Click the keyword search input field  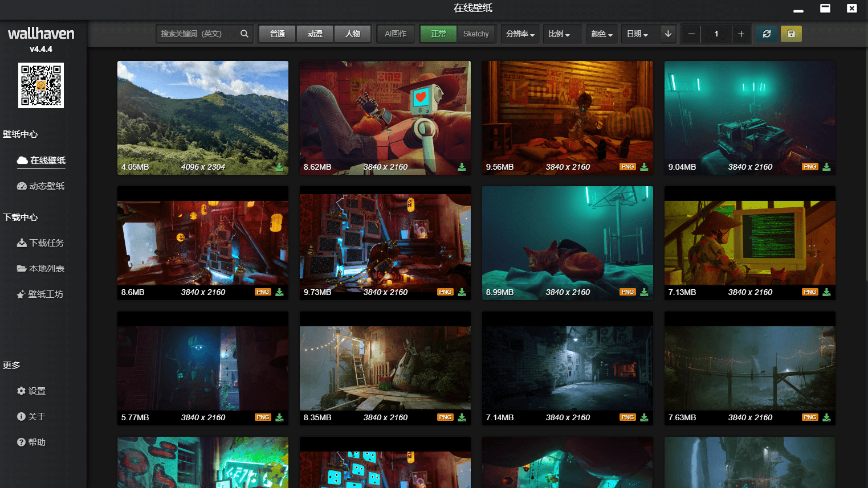[x=197, y=34]
